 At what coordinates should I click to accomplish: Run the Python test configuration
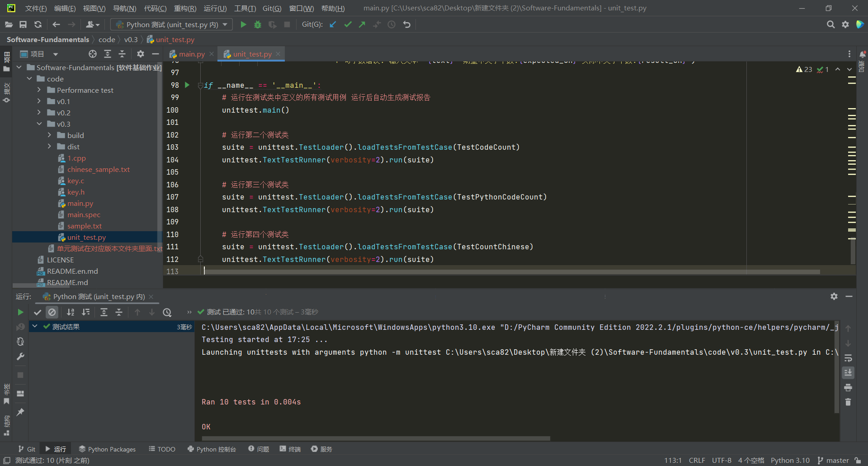243,24
